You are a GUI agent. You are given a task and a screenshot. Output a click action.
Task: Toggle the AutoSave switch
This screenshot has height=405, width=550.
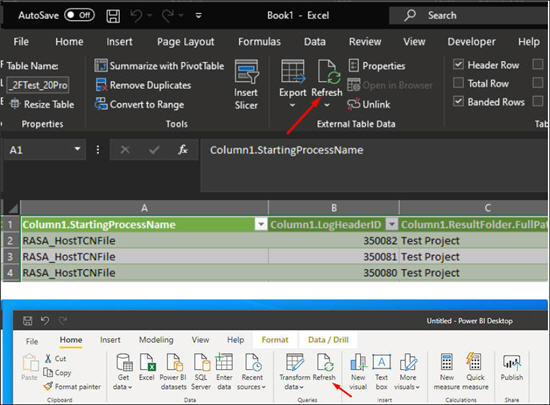[79, 15]
